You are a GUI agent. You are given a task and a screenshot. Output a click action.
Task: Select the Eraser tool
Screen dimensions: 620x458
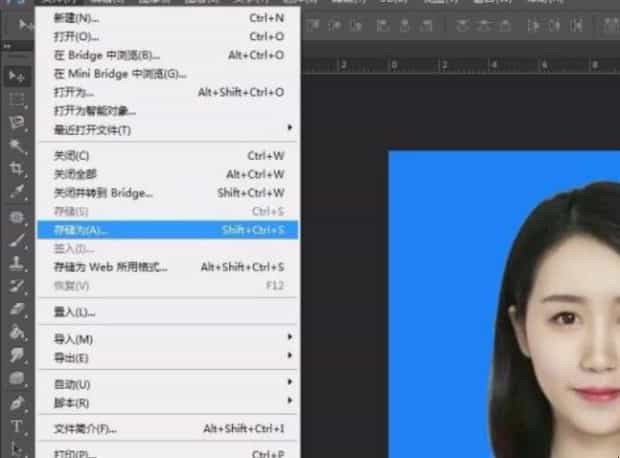pos(17,309)
